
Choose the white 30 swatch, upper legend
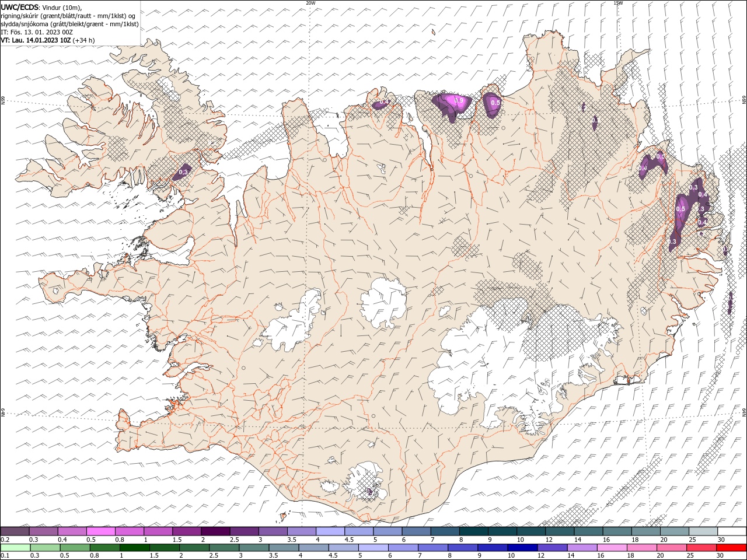tap(732, 531)
